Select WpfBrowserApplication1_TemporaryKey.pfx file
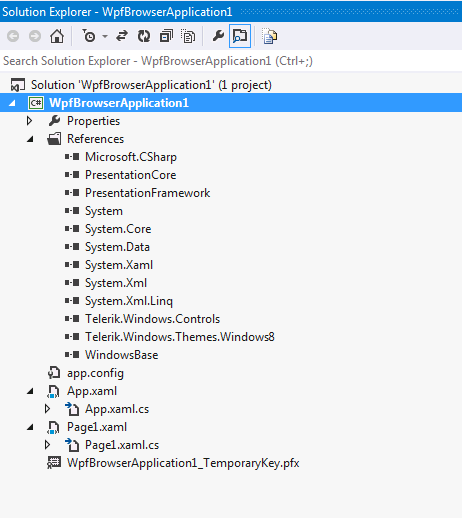The height and width of the screenshot is (518, 462). (183, 463)
